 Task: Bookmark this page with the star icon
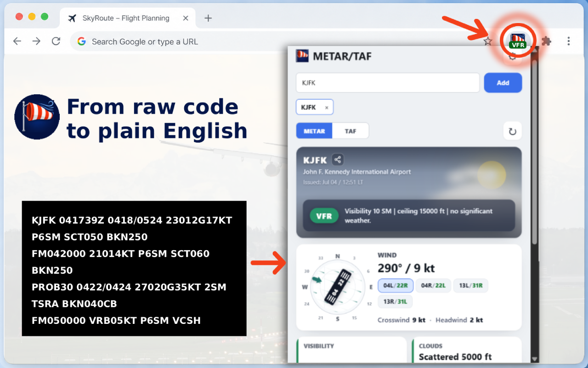487,41
